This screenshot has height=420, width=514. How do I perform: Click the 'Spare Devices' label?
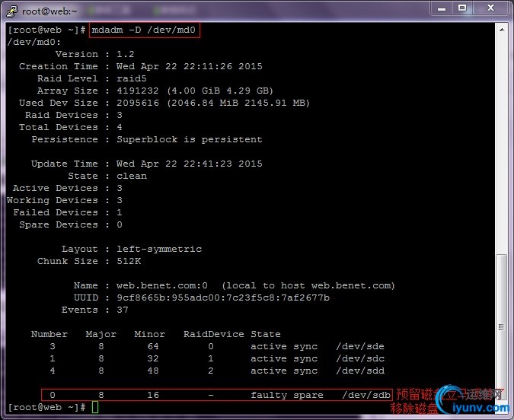(59, 224)
